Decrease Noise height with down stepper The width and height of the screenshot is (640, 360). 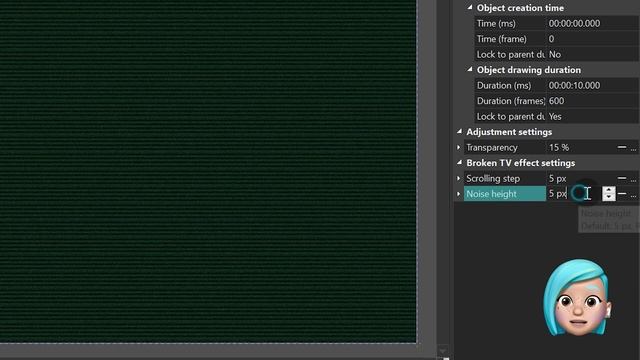tap(609, 197)
